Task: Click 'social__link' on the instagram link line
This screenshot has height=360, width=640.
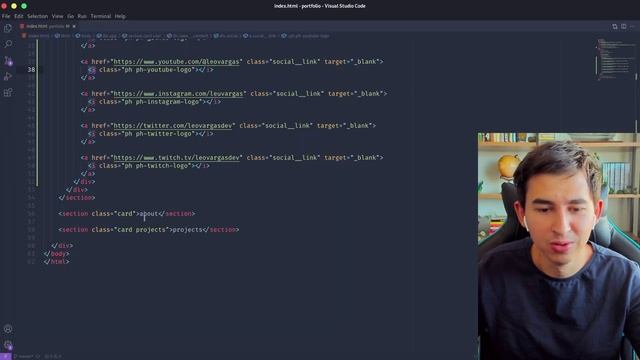Action: 299,94
